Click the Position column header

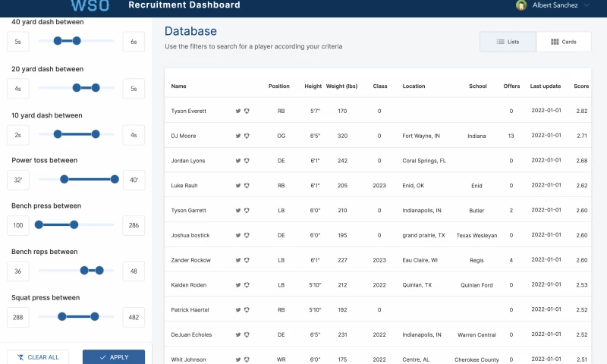(x=279, y=86)
